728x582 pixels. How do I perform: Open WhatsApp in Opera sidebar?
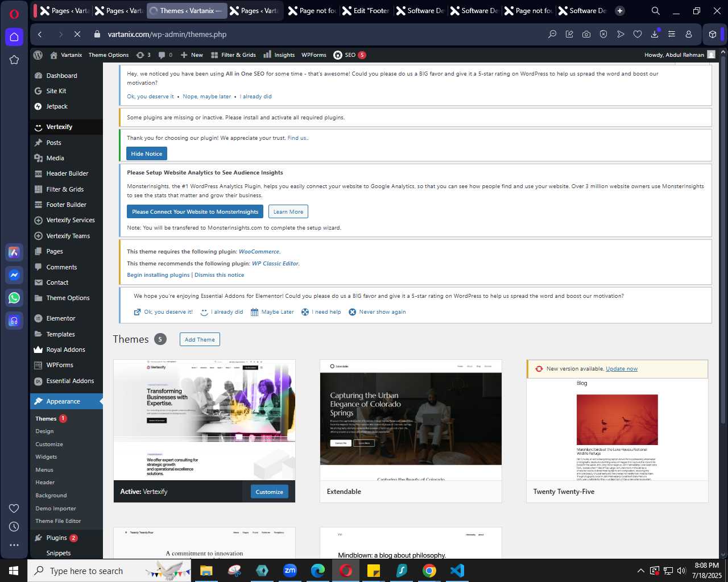click(14, 298)
